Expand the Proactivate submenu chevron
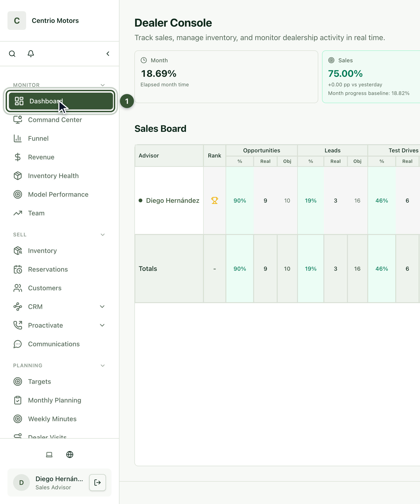420x504 pixels. point(102,325)
